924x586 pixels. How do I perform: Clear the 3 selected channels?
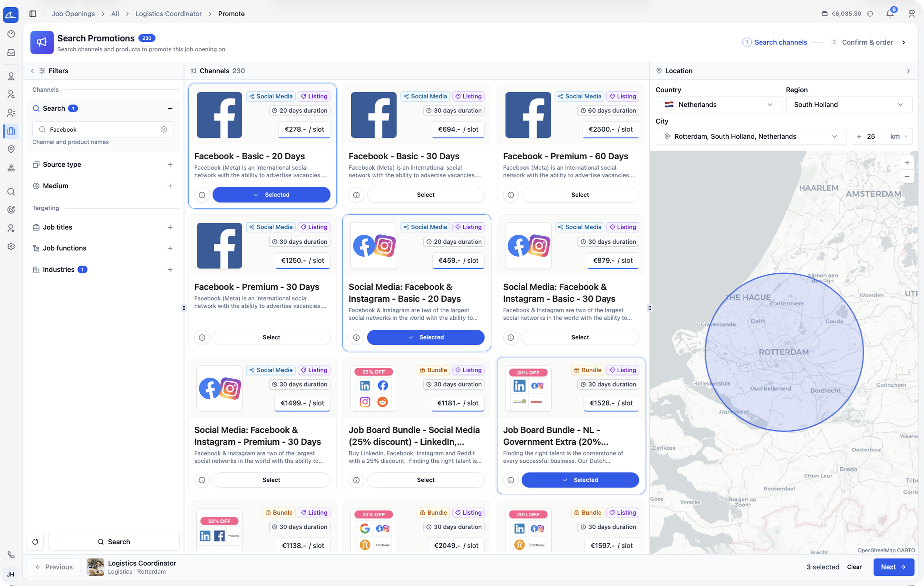[854, 567]
